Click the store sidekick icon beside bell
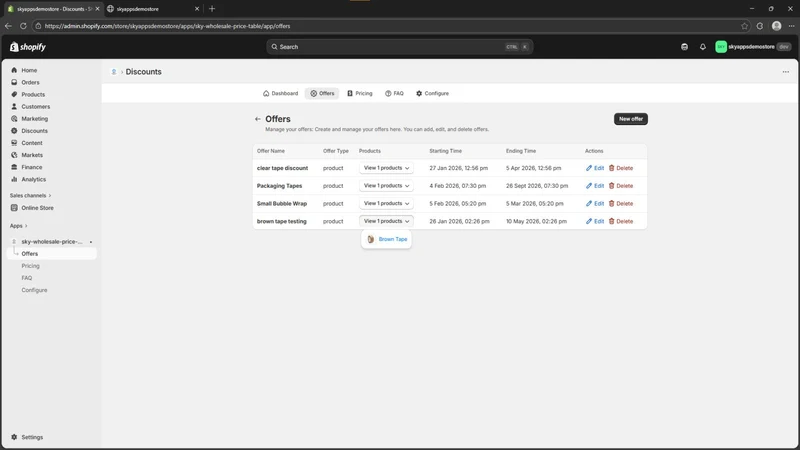This screenshot has height=450, width=800. coord(684,47)
